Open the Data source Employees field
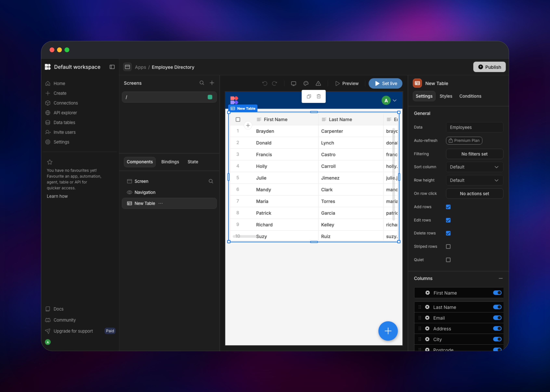This screenshot has height=392, width=550. coord(474,127)
